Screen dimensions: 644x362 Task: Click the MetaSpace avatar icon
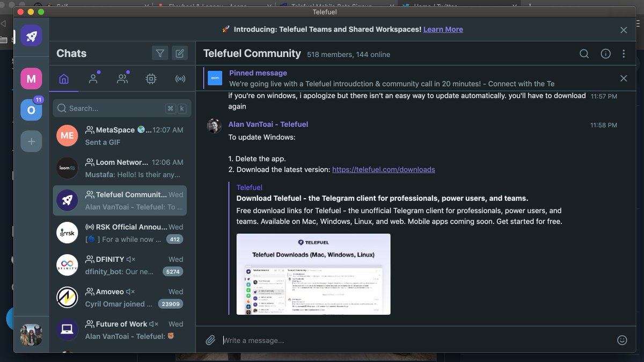pyautogui.click(x=67, y=136)
